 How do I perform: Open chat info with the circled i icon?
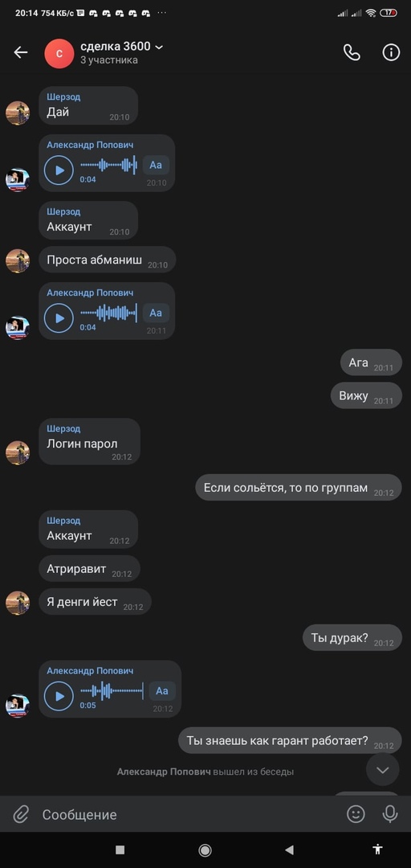(391, 52)
